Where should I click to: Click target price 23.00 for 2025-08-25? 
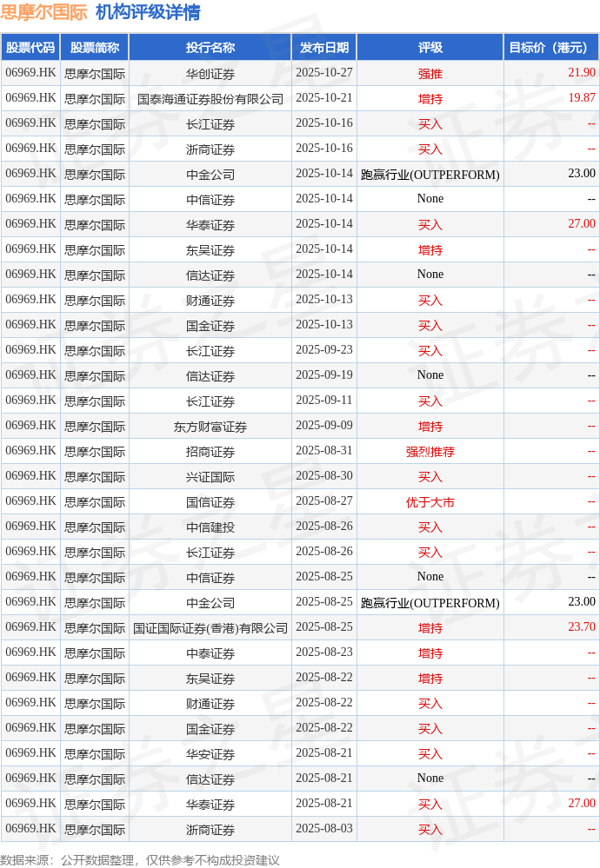pos(582,602)
